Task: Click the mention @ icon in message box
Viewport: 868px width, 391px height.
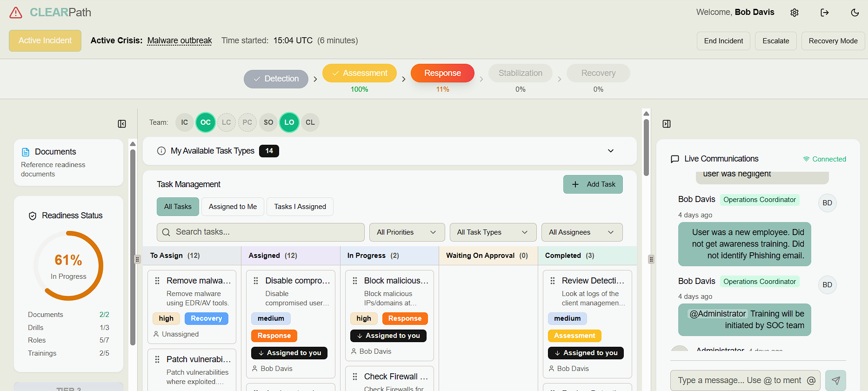Action: 811,380
